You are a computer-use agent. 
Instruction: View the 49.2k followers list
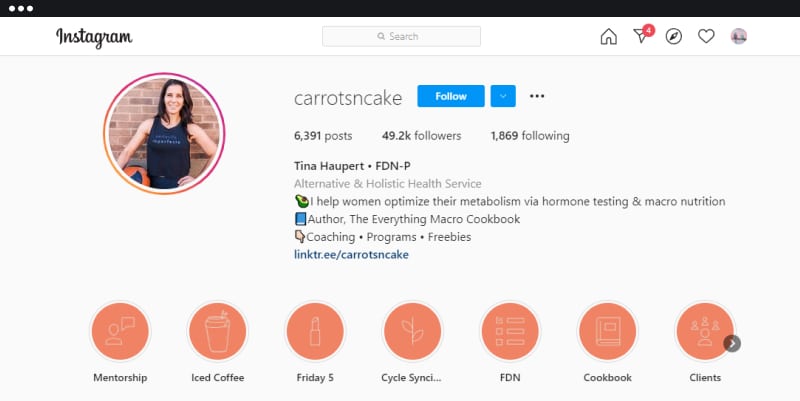(421, 136)
